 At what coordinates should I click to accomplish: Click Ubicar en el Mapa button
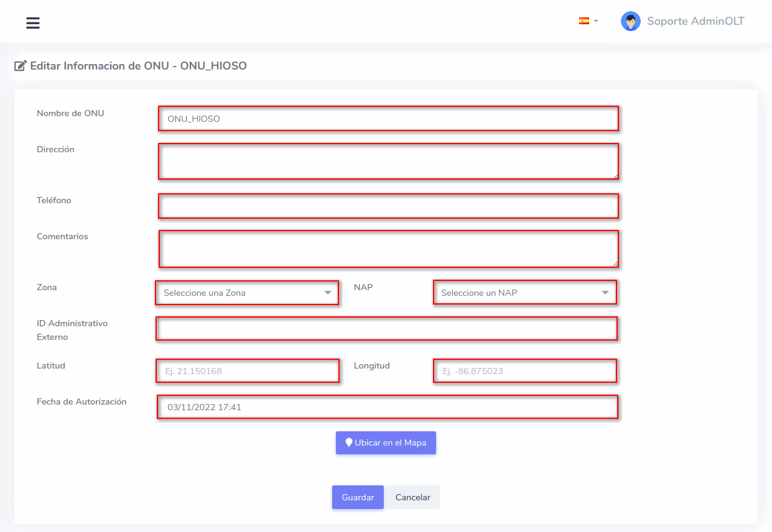click(386, 443)
